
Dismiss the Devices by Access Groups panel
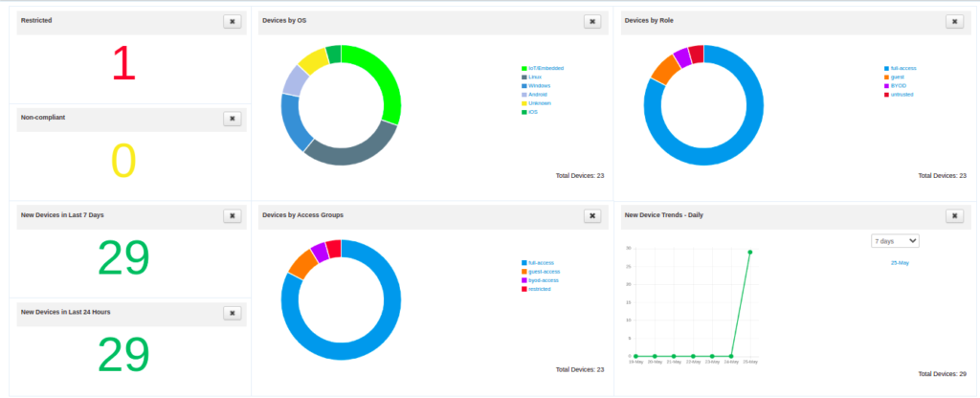coord(591,215)
